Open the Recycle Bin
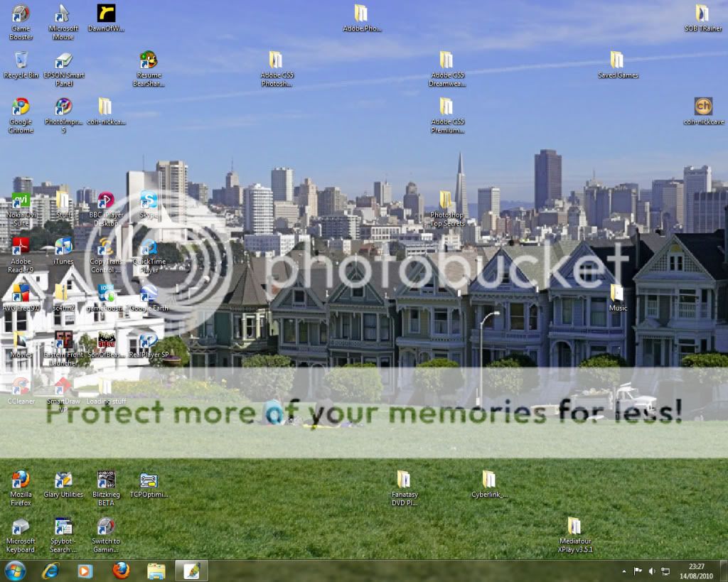The width and height of the screenshot is (728, 582). tap(21, 60)
